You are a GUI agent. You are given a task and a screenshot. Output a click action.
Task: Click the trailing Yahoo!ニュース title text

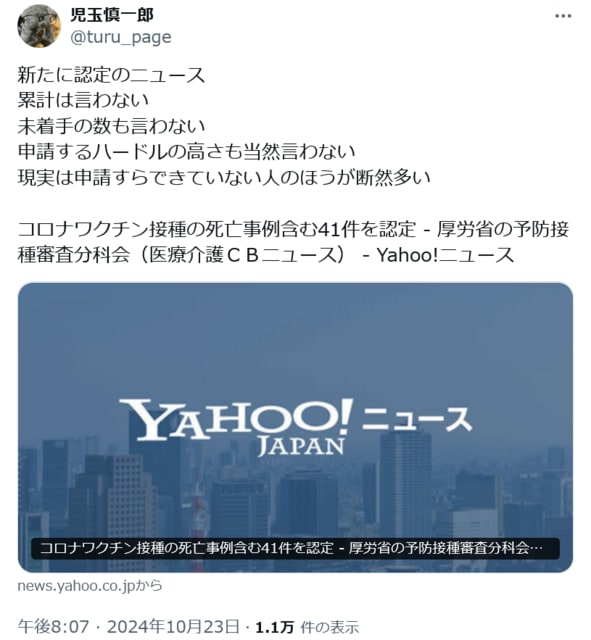click(x=445, y=255)
